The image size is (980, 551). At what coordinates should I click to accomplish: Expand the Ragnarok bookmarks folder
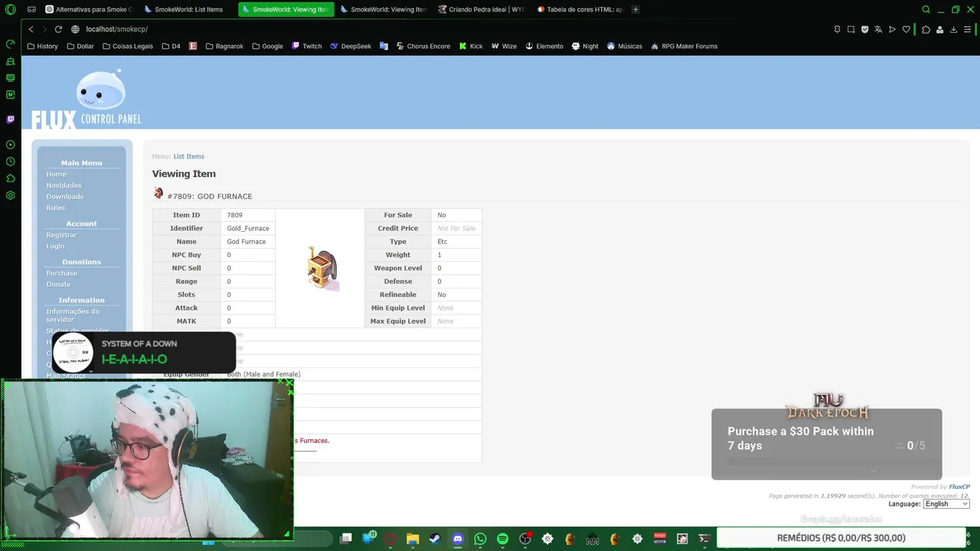point(224,46)
